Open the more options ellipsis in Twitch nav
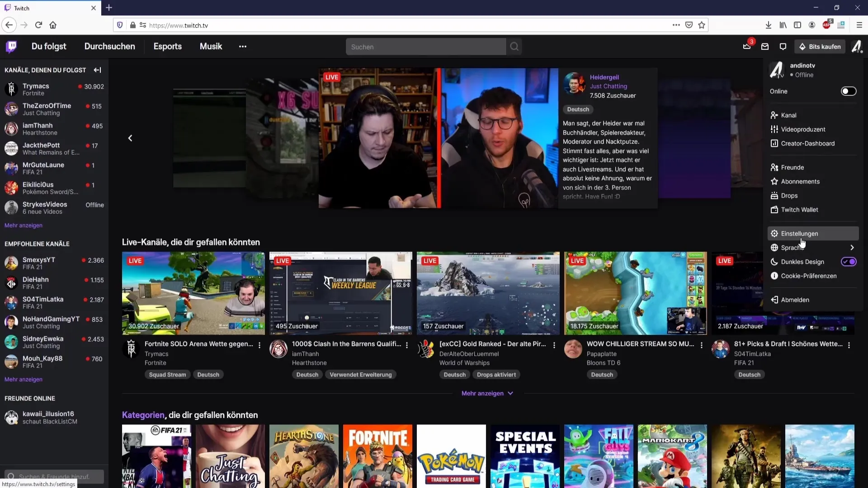Image resolution: width=868 pixels, height=488 pixels. [243, 47]
